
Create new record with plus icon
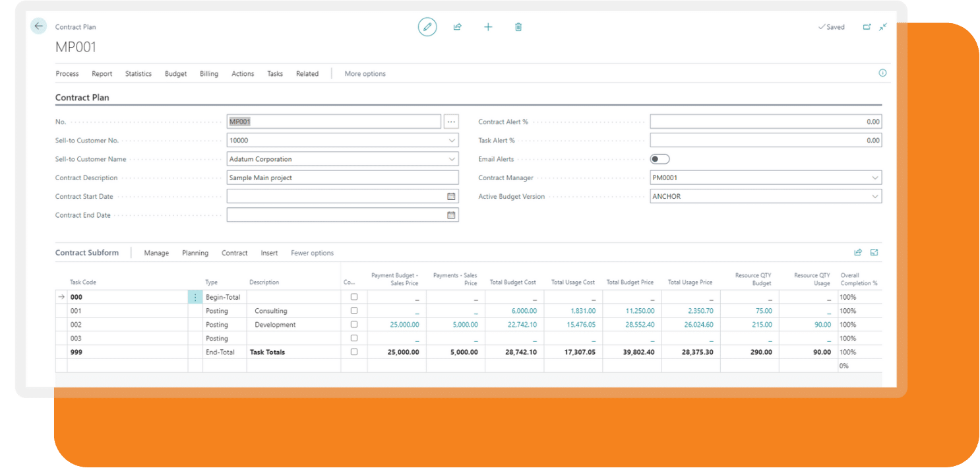click(488, 27)
